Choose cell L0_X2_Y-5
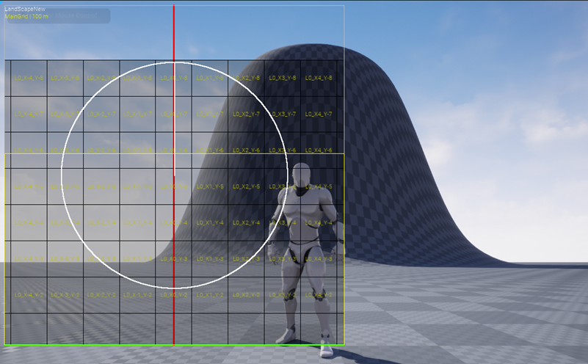The height and width of the screenshot is (364, 588). (x=247, y=186)
